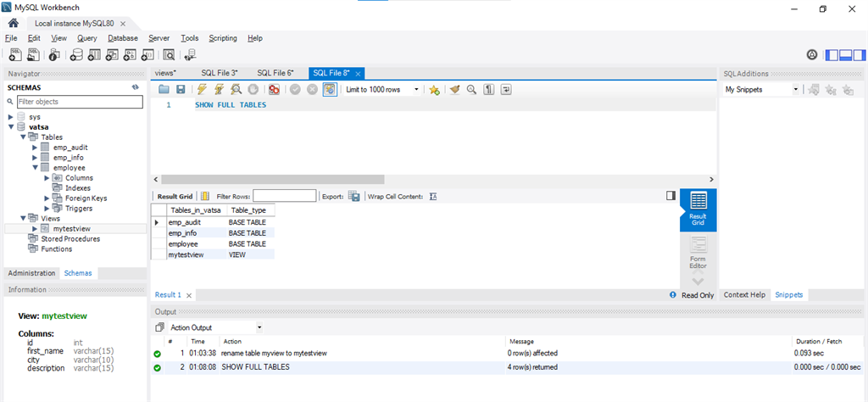Expand the mytestview view
This screenshot has height=402, width=868.
coord(35,228)
